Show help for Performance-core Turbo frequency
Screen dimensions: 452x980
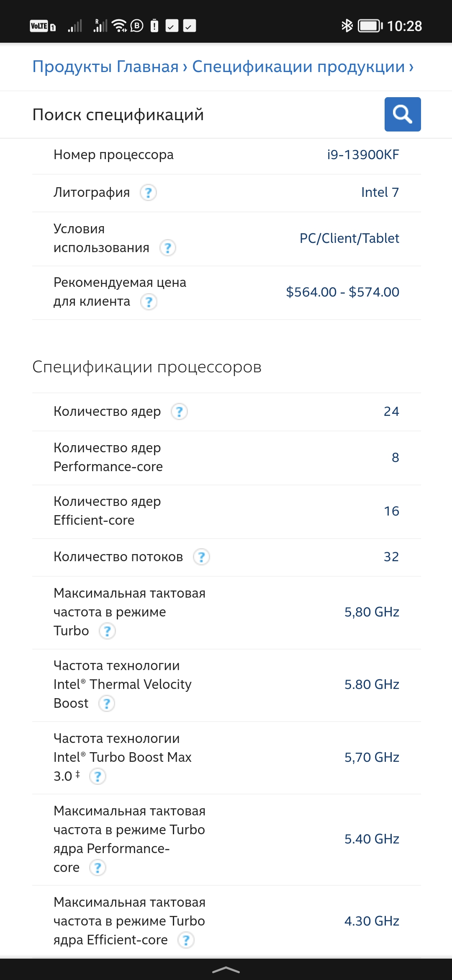[x=98, y=868]
